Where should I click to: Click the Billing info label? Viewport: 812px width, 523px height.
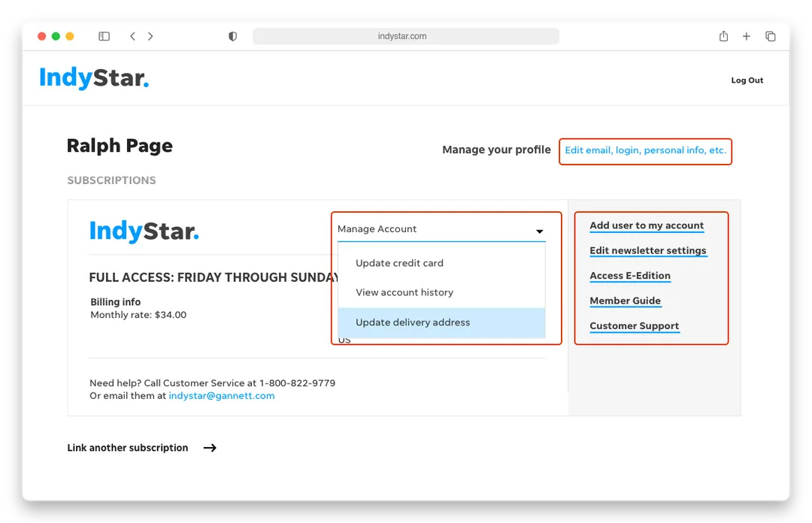click(x=116, y=302)
